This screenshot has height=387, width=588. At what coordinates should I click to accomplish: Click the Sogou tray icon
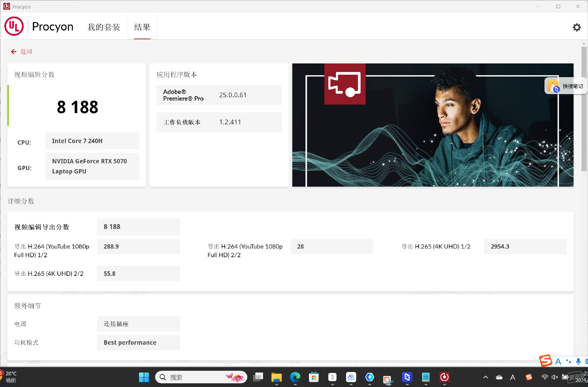click(529, 377)
